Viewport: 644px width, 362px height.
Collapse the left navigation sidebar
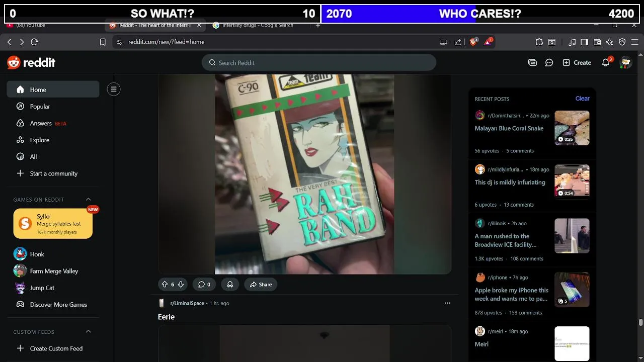[x=114, y=89]
